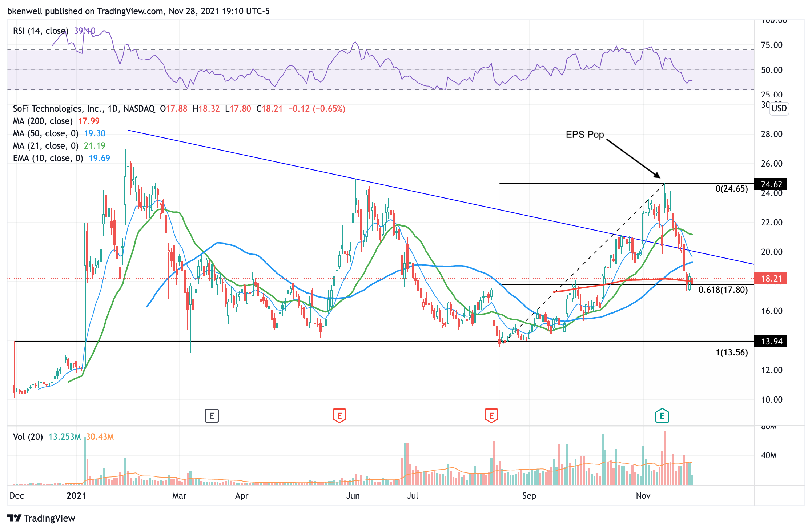Click the red 18.21 current price label
The image size is (812, 531).
[771, 279]
